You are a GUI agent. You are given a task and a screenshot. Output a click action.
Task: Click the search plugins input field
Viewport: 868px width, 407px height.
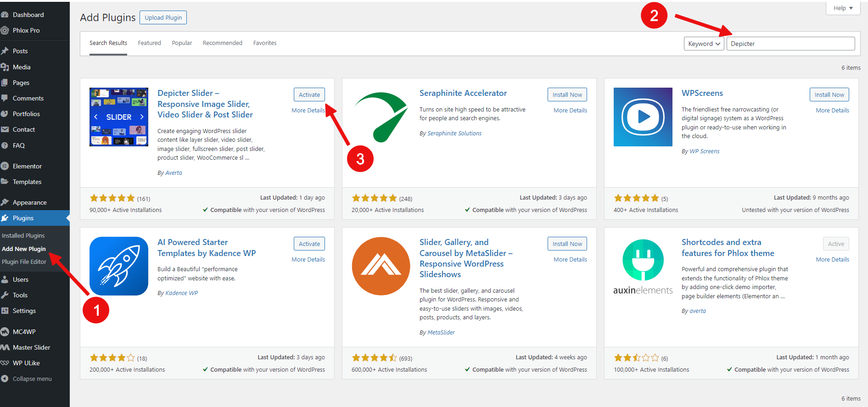(x=791, y=44)
